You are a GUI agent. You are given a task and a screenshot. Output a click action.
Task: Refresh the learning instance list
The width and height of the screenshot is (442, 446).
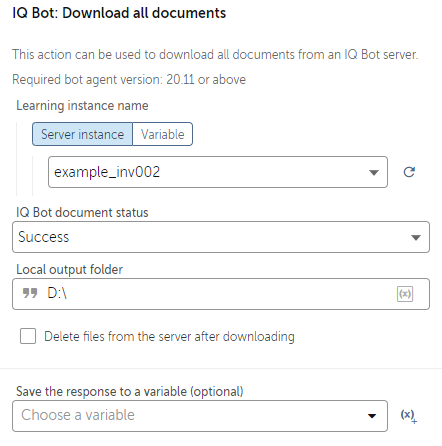(x=409, y=172)
